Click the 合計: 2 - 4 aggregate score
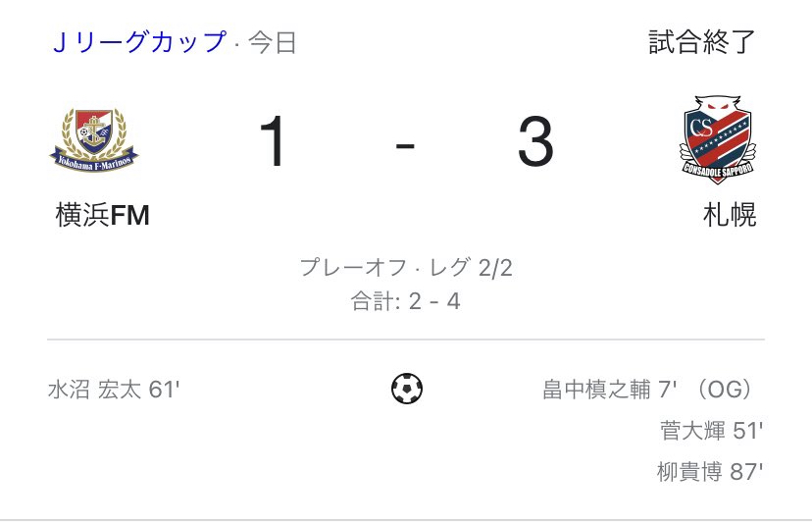Viewport: 812px width, 524px height. pos(406,301)
